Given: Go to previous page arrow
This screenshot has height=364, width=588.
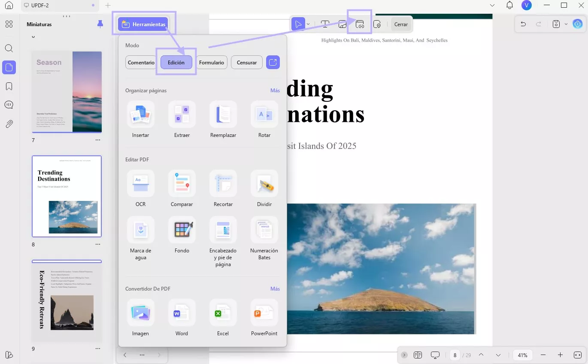Looking at the screenshot, I should [481, 355].
